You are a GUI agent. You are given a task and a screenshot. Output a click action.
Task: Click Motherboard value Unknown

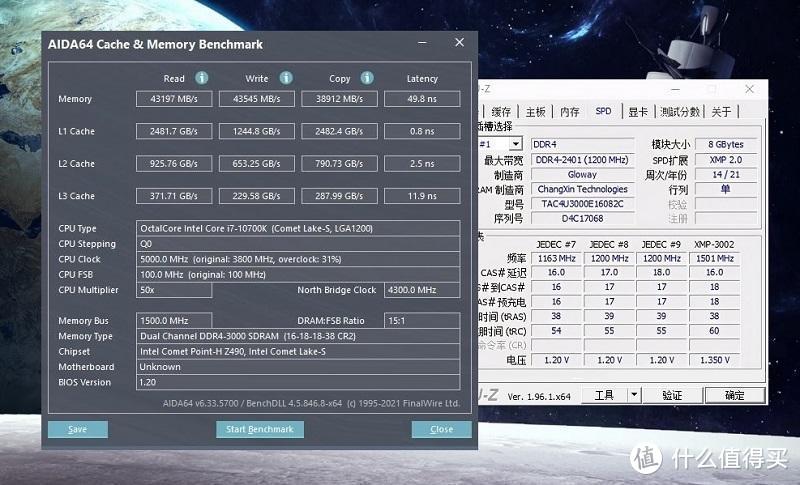click(298, 367)
